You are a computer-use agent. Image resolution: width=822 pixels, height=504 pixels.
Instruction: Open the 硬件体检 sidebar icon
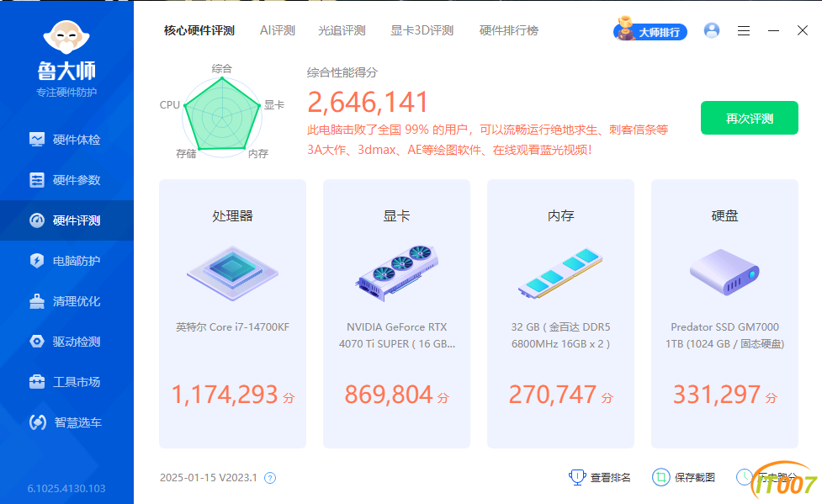[x=37, y=140]
